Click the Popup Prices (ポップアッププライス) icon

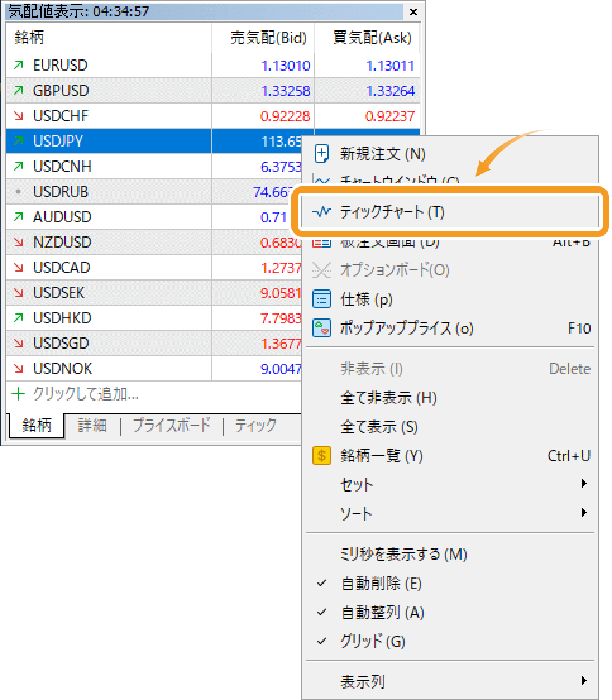click(322, 328)
